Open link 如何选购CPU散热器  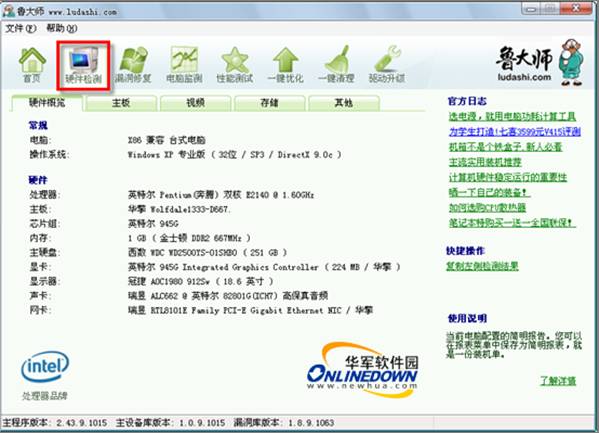(x=487, y=208)
